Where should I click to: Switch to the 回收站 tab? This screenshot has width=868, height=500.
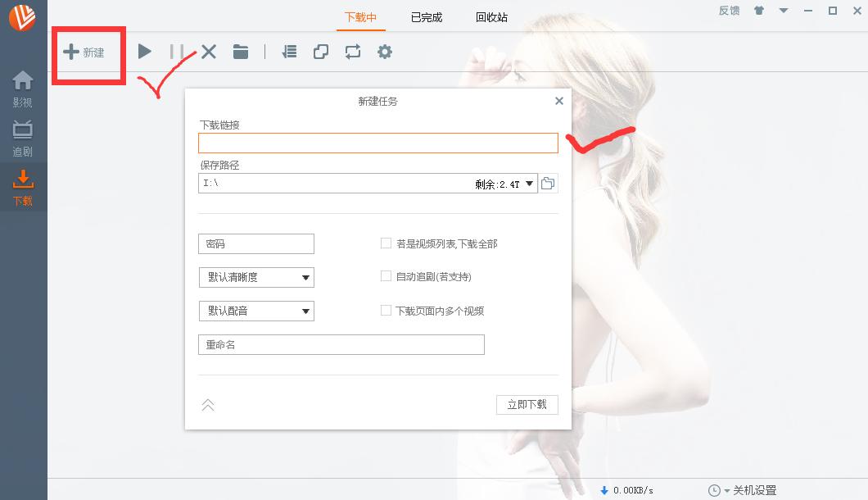click(490, 15)
